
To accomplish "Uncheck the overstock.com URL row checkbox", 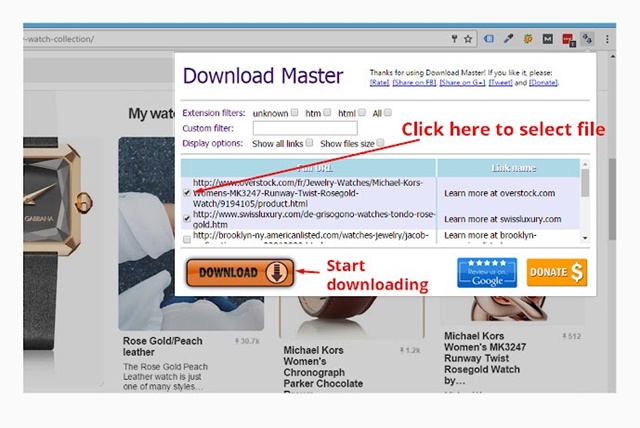I will click(x=187, y=193).
